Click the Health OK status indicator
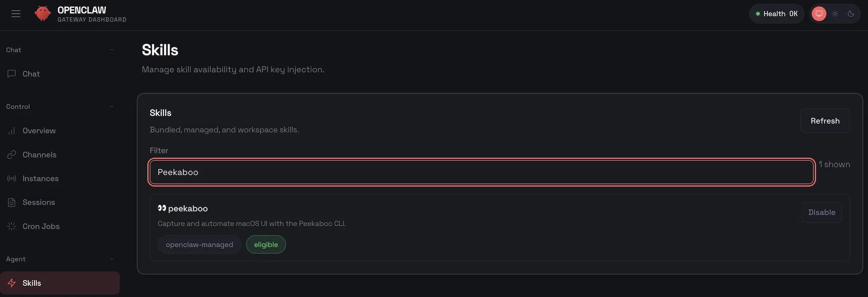The height and width of the screenshot is (297, 868). [x=777, y=14]
